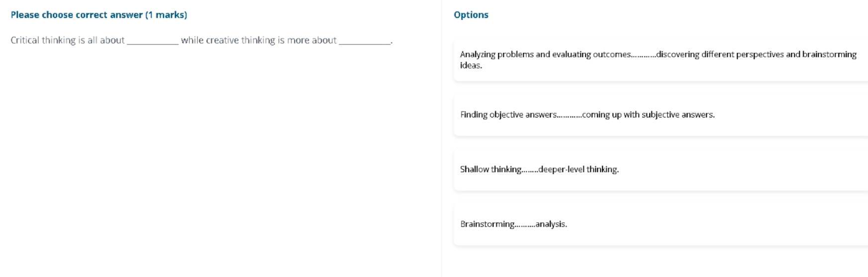This screenshot has height=277, width=868.
Task: Click "discovering different perspectives" in the first option
Action: point(720,54)
